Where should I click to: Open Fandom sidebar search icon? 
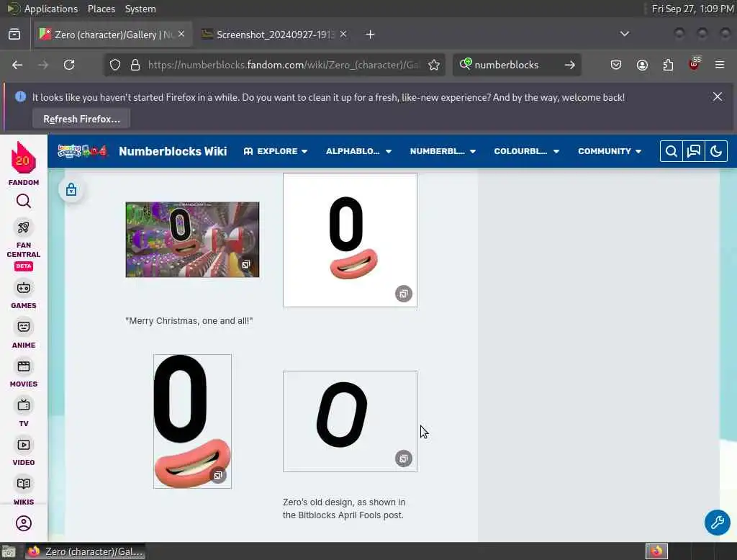(x=24, y=202)
